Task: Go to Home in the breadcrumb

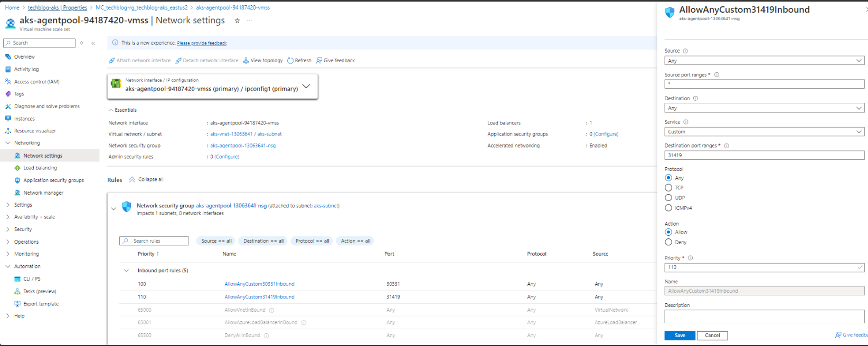Action: [12, 8]
